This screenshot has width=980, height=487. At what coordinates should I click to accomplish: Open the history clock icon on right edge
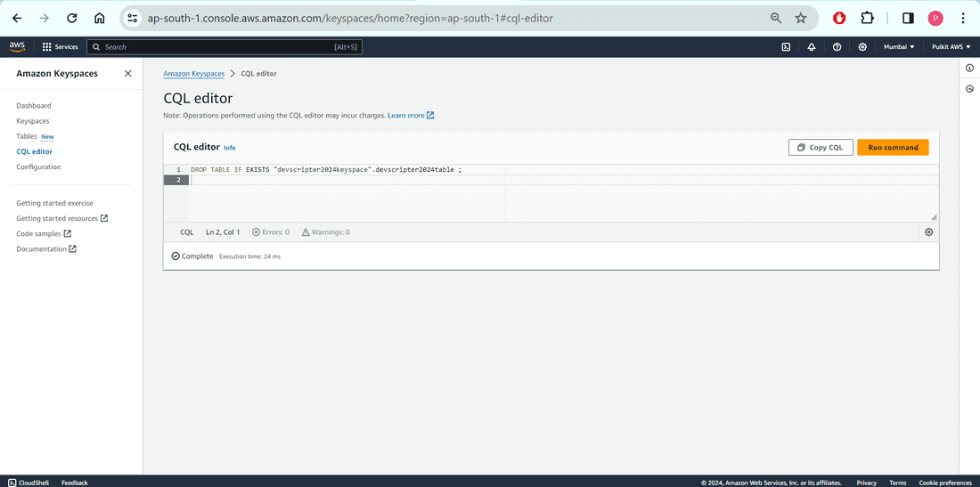(969, 89)
